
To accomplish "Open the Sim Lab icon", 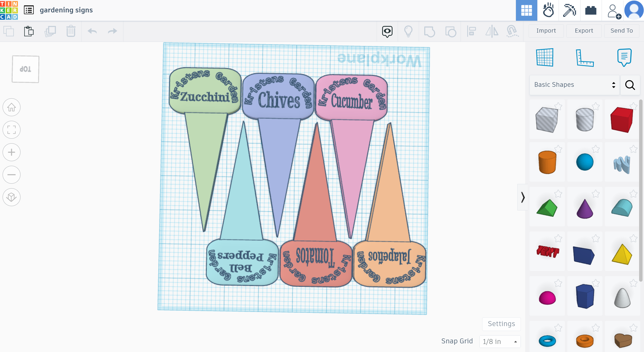I will tap(548, 10).
